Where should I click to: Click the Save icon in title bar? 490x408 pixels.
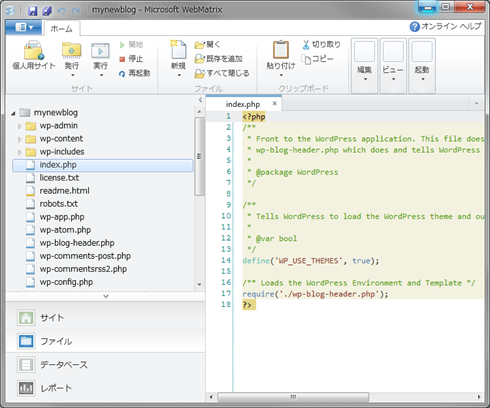[32, 11]
